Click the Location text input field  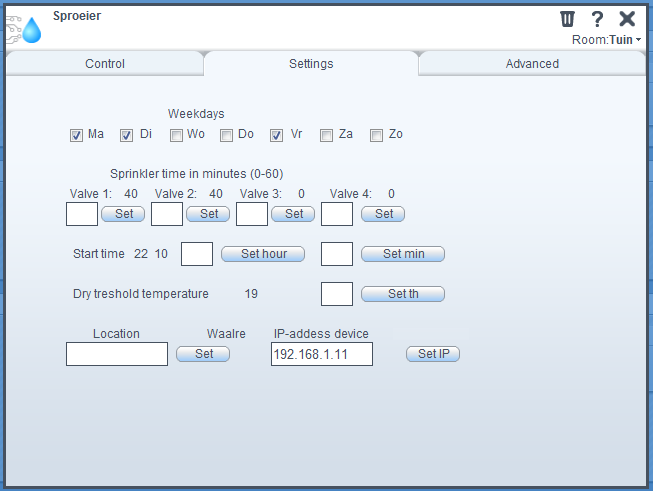117,354
